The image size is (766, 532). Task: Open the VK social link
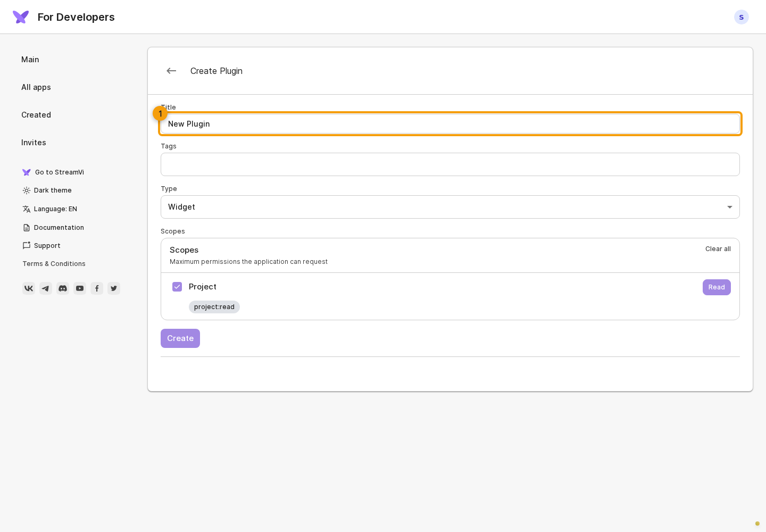tap(29, 288)
